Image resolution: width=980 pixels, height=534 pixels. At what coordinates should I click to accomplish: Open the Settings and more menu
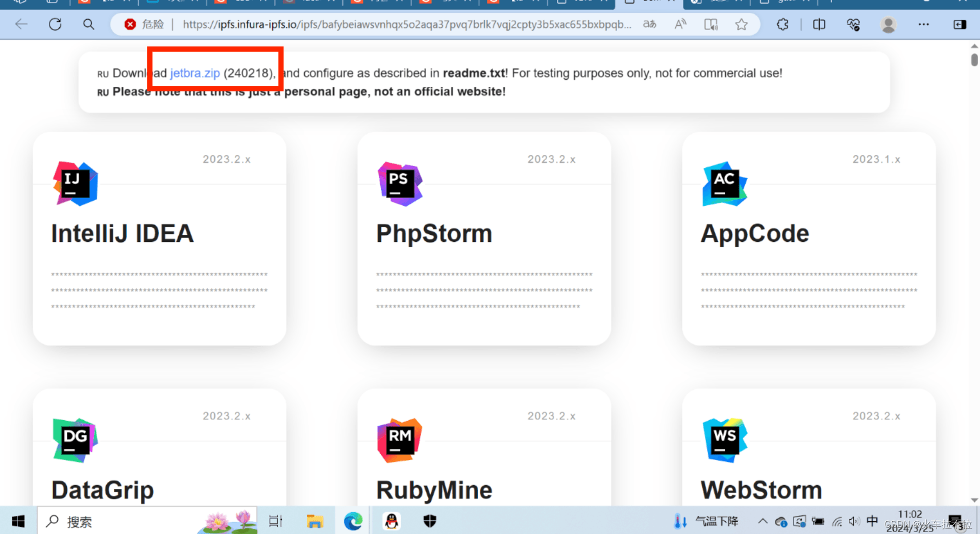[923, 24]
